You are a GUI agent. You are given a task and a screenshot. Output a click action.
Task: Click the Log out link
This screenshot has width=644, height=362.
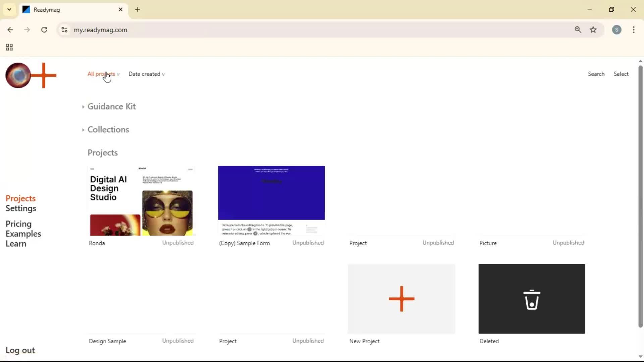tap(20, 350)
